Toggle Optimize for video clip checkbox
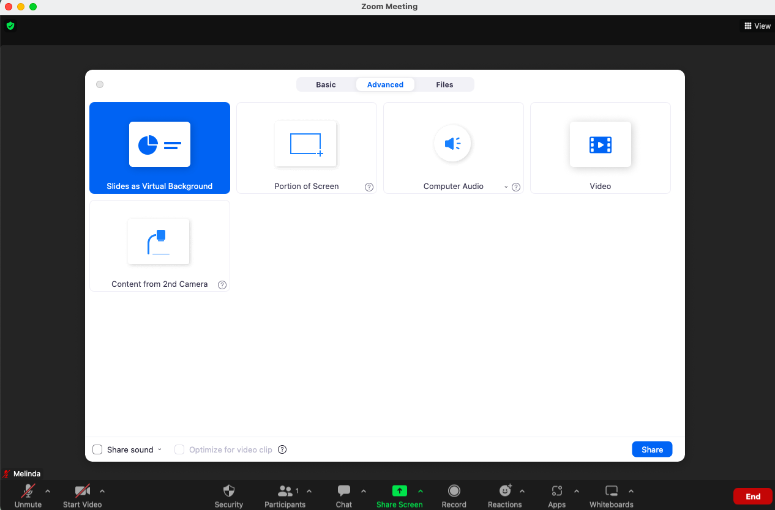This screenshot has width=775, height=510. coord(179,449)
